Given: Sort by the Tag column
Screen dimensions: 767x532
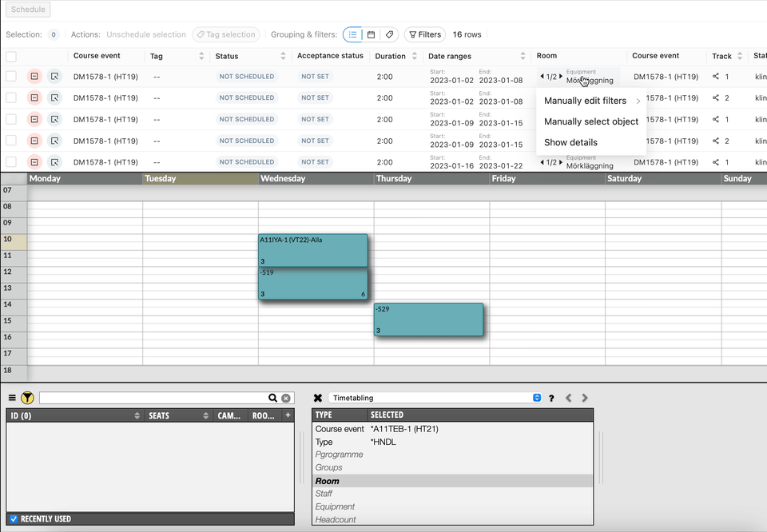Looking at the screenshot, I should coord(201,56).
